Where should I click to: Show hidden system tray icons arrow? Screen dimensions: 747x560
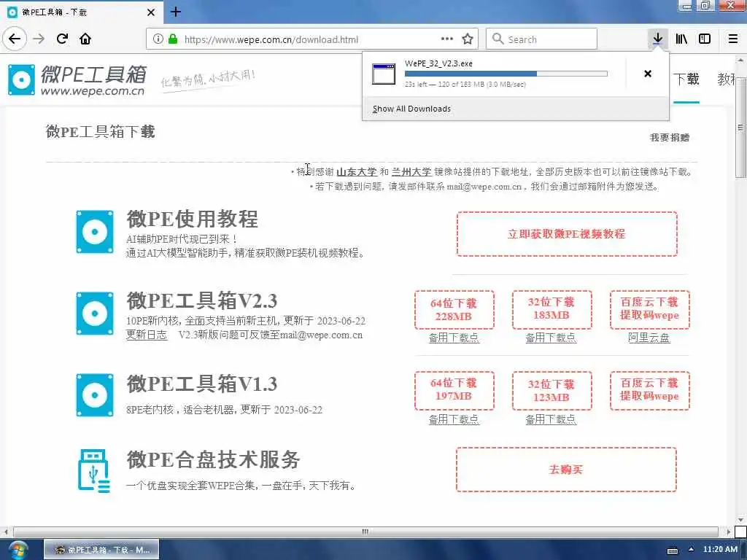(692, 549)
